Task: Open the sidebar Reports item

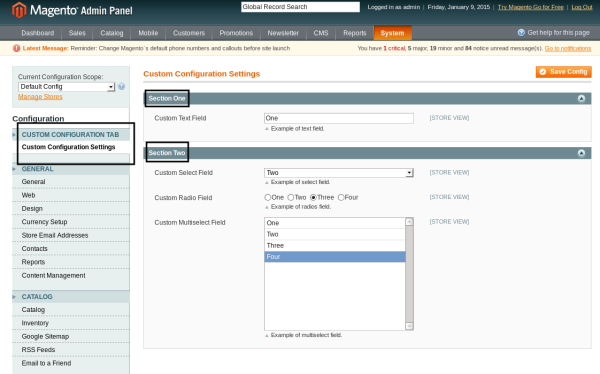Action: click(33, 262)
